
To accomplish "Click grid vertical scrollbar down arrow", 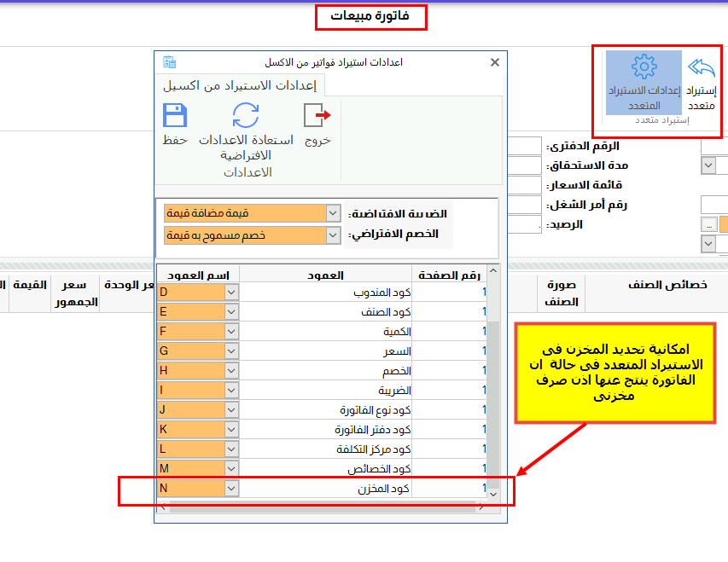I will point(493,495).
